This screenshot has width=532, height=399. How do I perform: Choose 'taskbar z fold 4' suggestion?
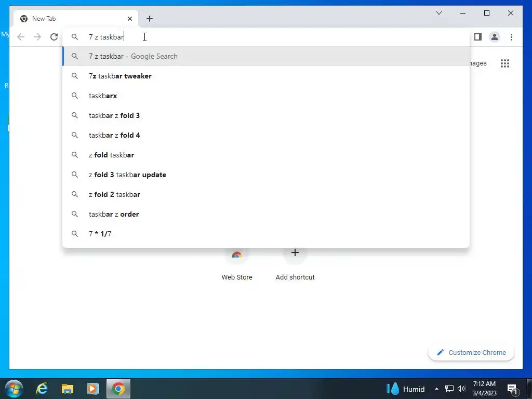click(266, 135)
